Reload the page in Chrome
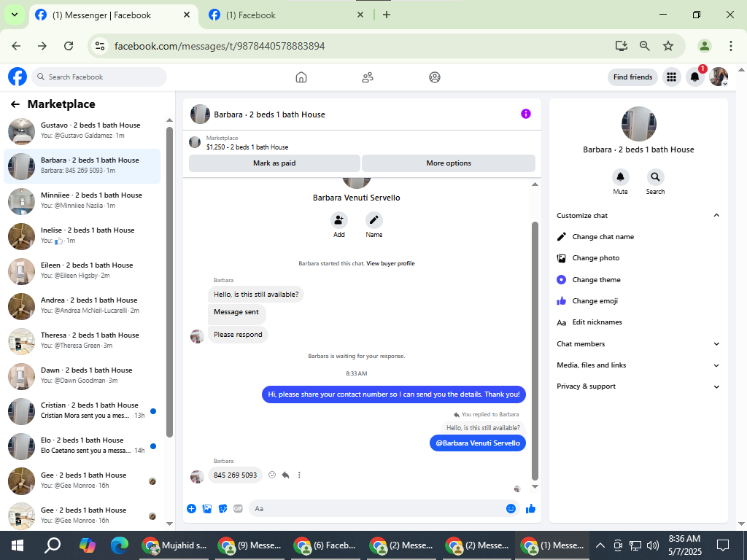 point(69,46)
